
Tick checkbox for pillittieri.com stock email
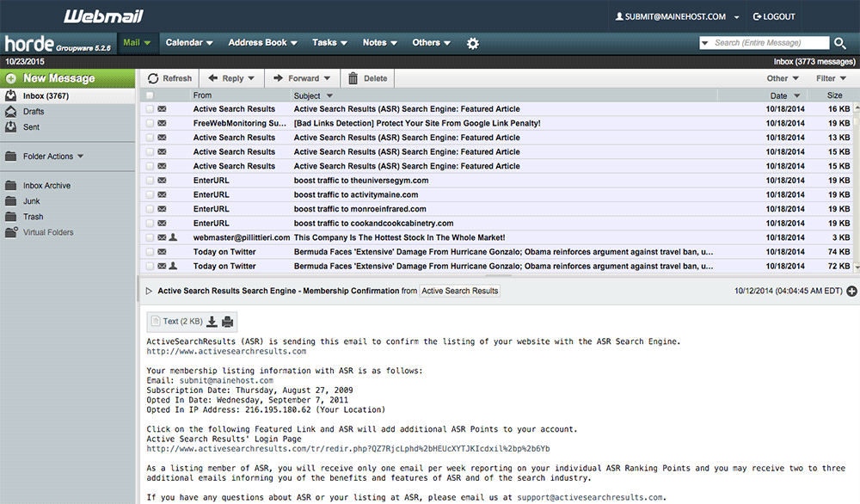[x=150, y=237]
